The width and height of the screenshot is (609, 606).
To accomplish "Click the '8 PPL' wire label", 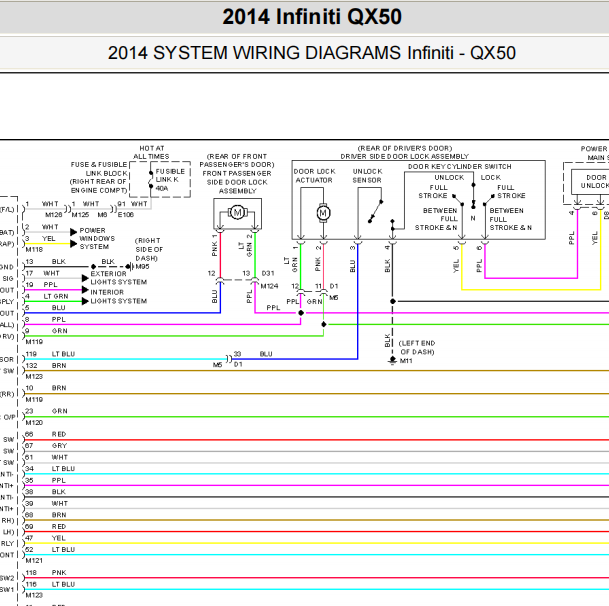I will point(45,320).
